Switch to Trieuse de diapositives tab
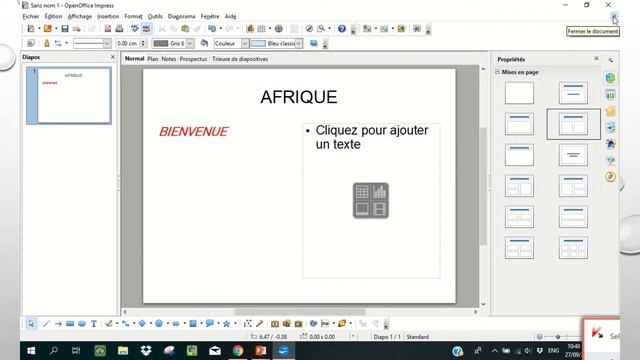640x360 pixels. coord(240,59)
